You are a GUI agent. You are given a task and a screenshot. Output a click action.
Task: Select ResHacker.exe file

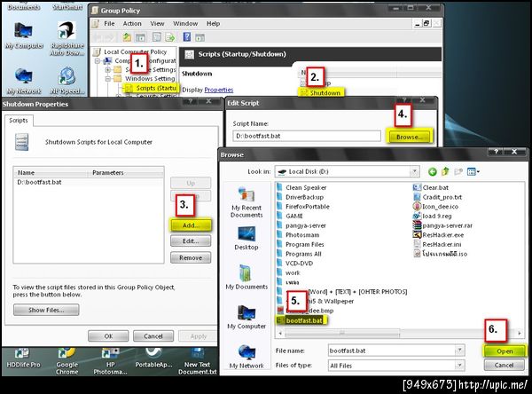438,234
